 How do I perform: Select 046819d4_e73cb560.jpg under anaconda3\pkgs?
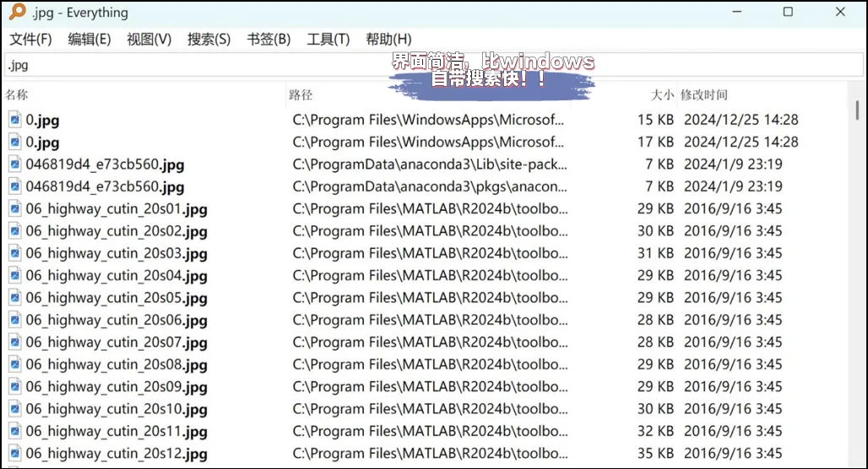click(106, 186)
